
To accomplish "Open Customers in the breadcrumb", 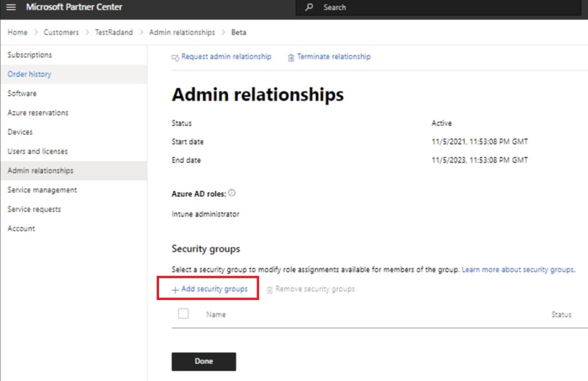I will pos(61,32).
